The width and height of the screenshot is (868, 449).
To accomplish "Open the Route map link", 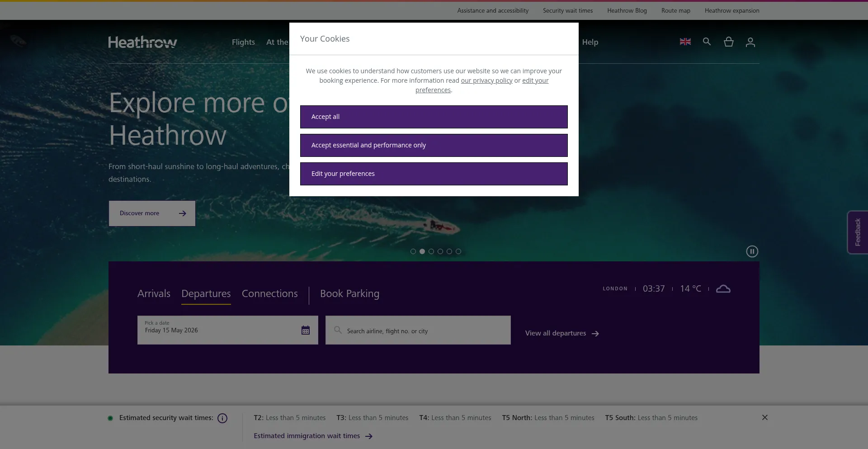I will (x=676, y=10).
